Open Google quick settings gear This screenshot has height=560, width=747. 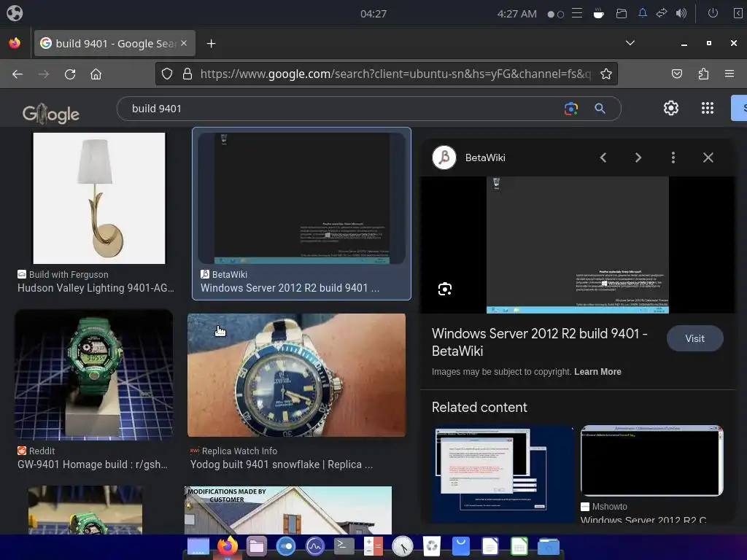coord(671,108)
